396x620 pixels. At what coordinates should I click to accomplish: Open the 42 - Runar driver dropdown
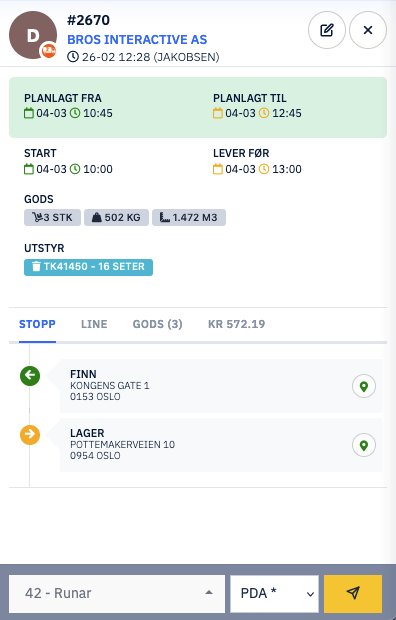117,594
